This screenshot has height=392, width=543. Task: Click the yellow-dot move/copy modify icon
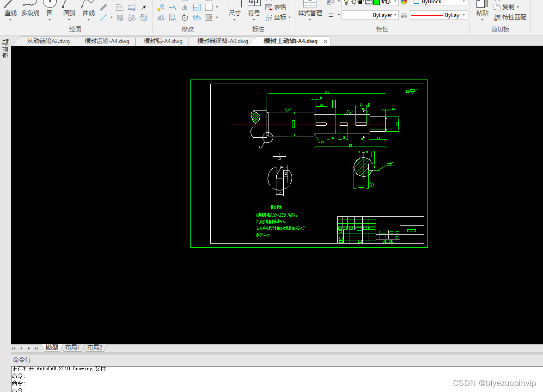(x=161, y=7)
